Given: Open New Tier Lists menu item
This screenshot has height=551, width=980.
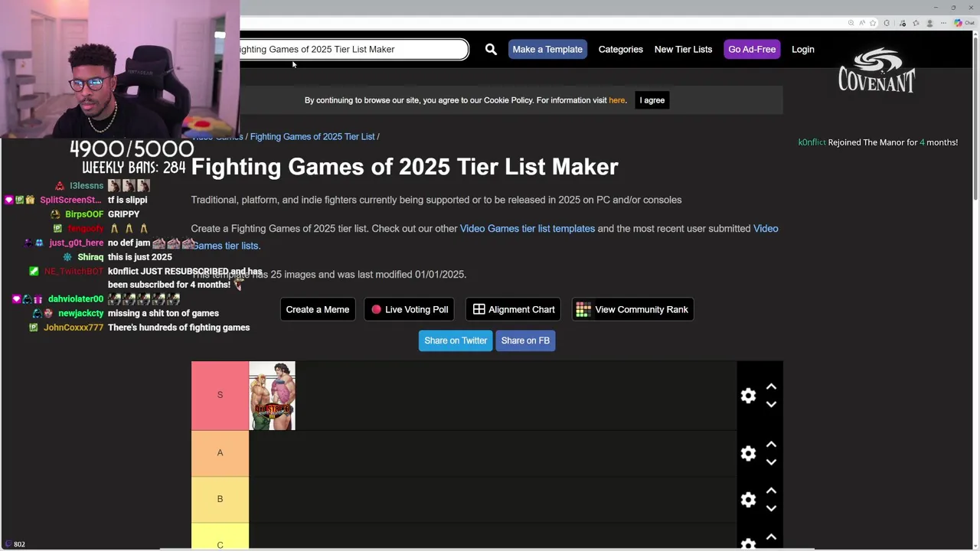Looking at the screenshot, I should pos(683,49).
